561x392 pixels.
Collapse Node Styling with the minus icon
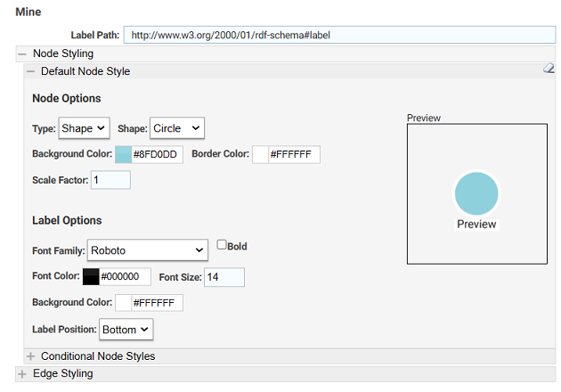click(22, 54)
